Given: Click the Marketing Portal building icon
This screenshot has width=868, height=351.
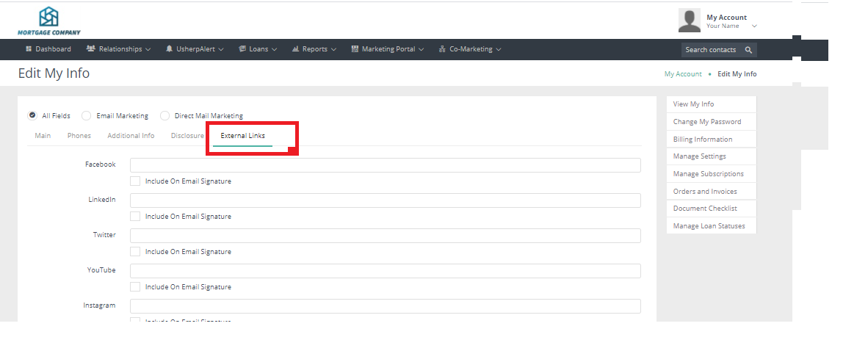Looking at the screenshot, I should (x=355, y=49).
